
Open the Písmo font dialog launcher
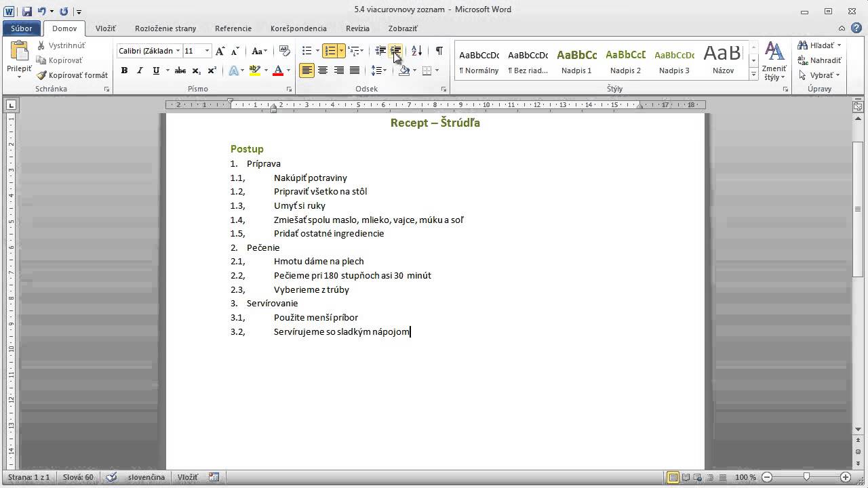click(290, 89)
